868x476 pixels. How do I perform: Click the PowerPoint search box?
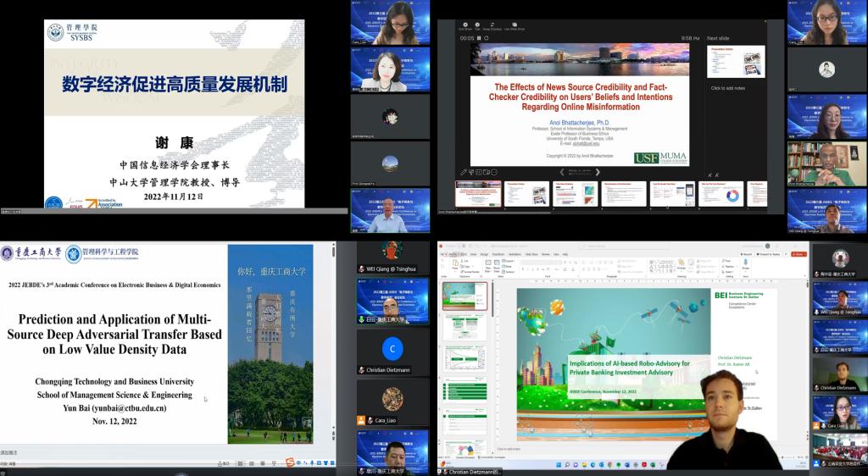click(x=610, y=246)
